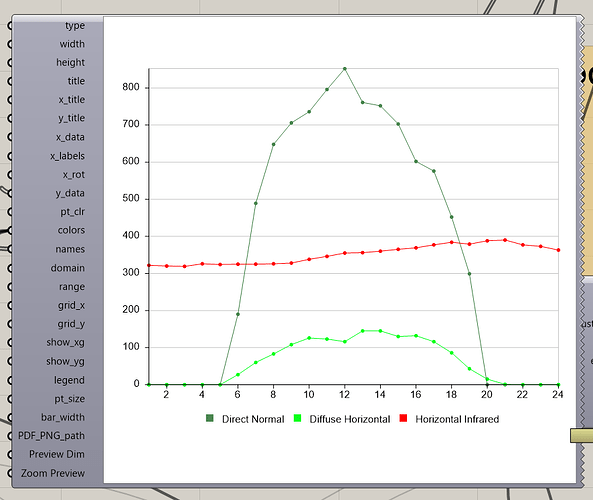Click the input grip beside 'type'
Viewport: 593px width, 500px height.
pyautogui.click(x=10, y=26)
